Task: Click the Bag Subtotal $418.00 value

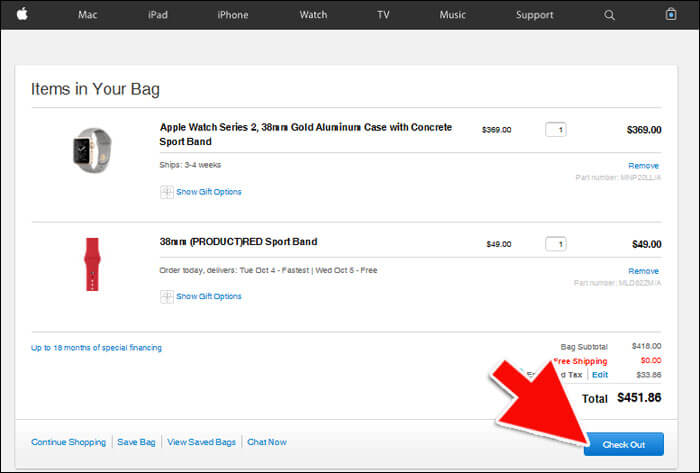Action: (x=646, y=346)
